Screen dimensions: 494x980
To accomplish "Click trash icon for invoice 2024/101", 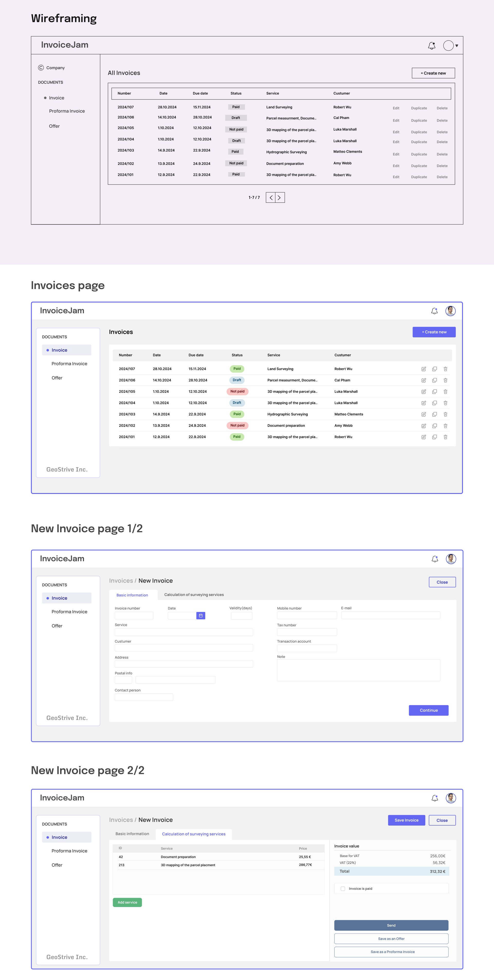I will point(445,437).
